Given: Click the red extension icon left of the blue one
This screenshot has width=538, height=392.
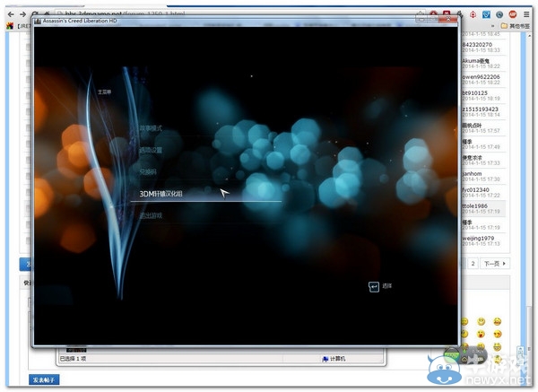Looking at the screenshot, I should pyautogui.click(x=473, y=14).
